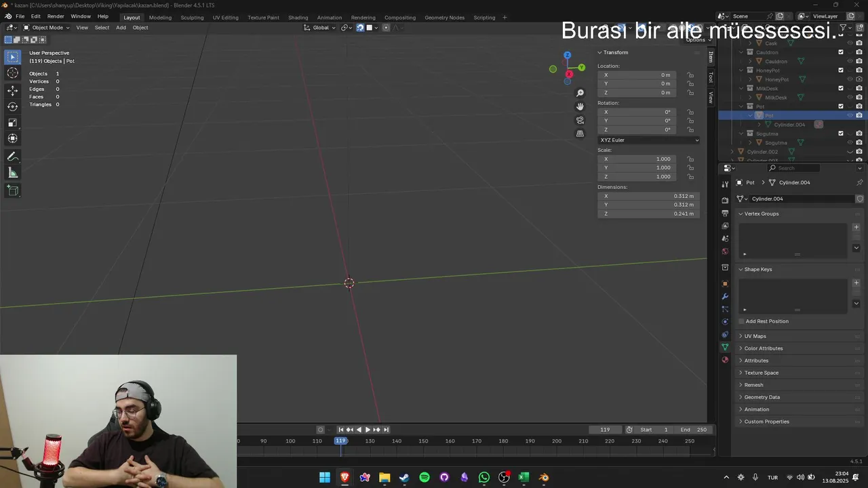Screen dimensions: 868x488
Task: Open the Object properties tab icon
Action: pos(725,283)
